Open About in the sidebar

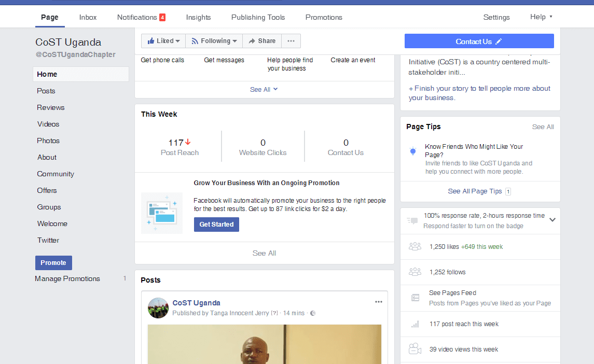point(47,157)
